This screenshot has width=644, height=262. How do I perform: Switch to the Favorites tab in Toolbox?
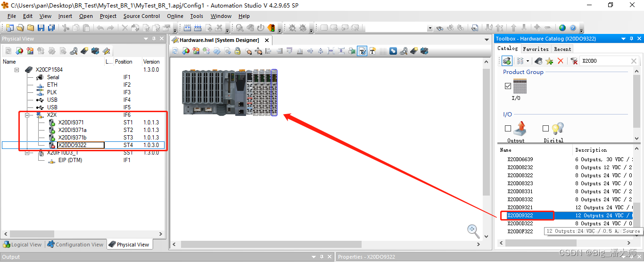[536, 49]
